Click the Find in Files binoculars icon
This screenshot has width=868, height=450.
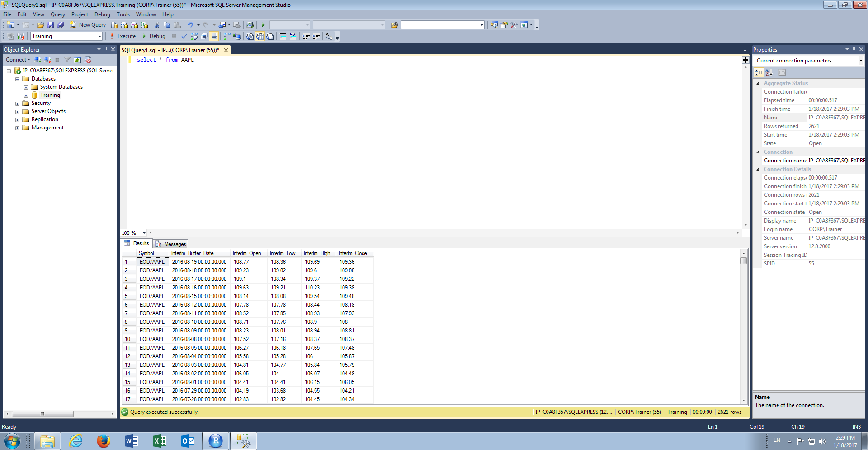pyautogui.click(x=394, y=25)
